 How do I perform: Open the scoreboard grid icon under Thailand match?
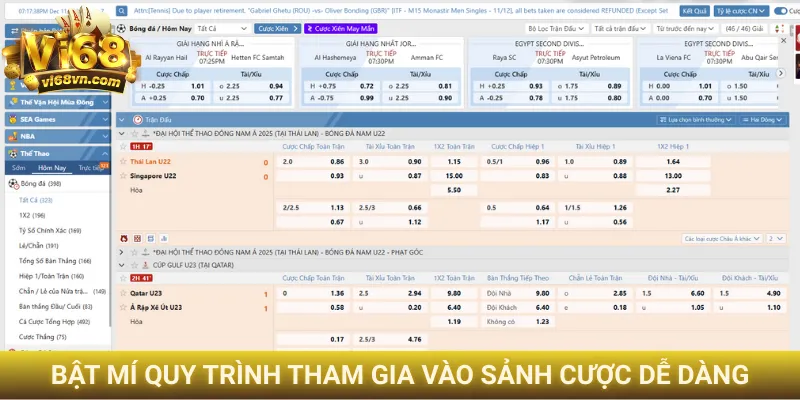pos(137,238)
